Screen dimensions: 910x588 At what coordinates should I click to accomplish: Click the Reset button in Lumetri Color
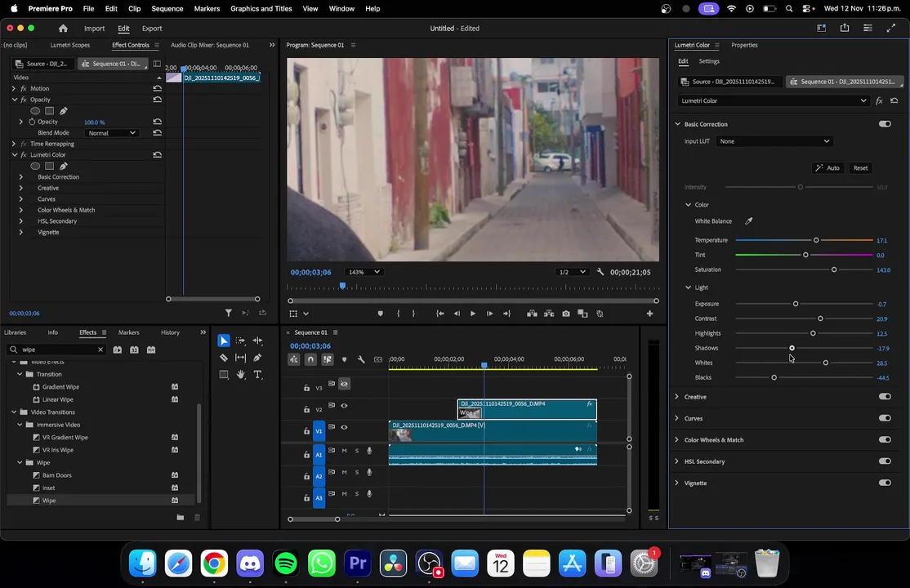(860, 168)
